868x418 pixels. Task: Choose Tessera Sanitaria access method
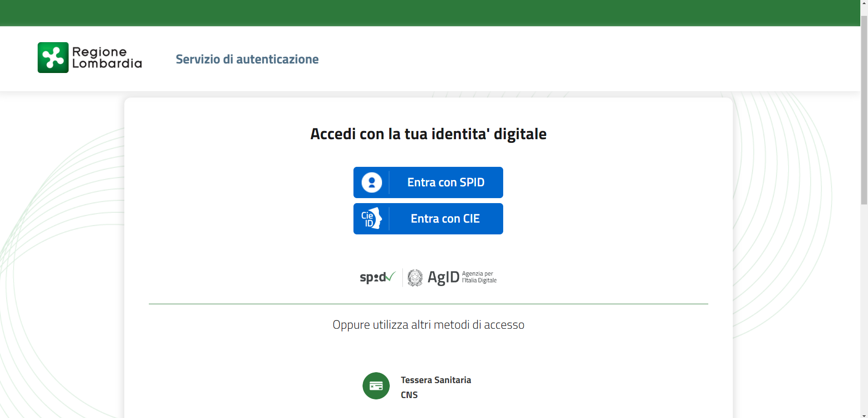(x=436, y=380)
